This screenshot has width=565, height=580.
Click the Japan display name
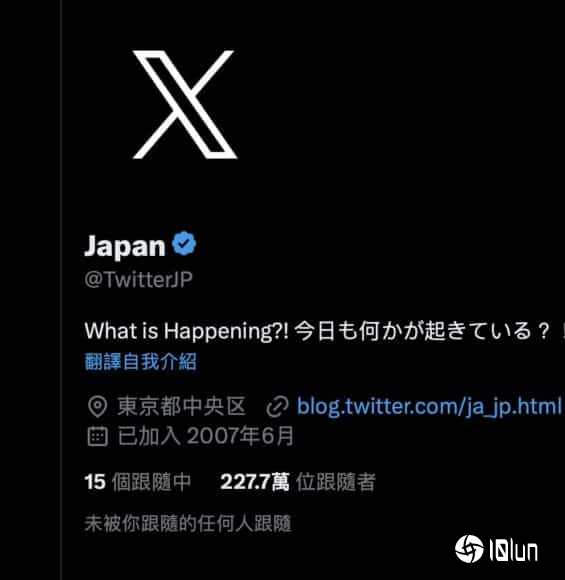(125, 246)
